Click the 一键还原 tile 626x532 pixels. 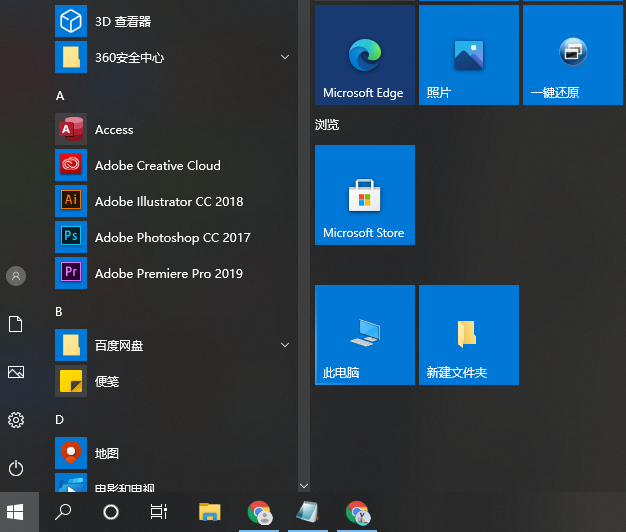coord(572,55)
